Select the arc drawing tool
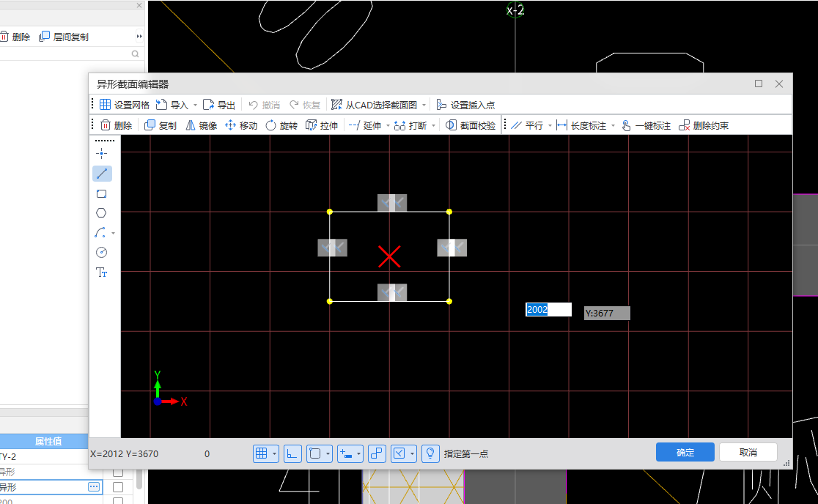818x504 pixels. coord(100,233)
